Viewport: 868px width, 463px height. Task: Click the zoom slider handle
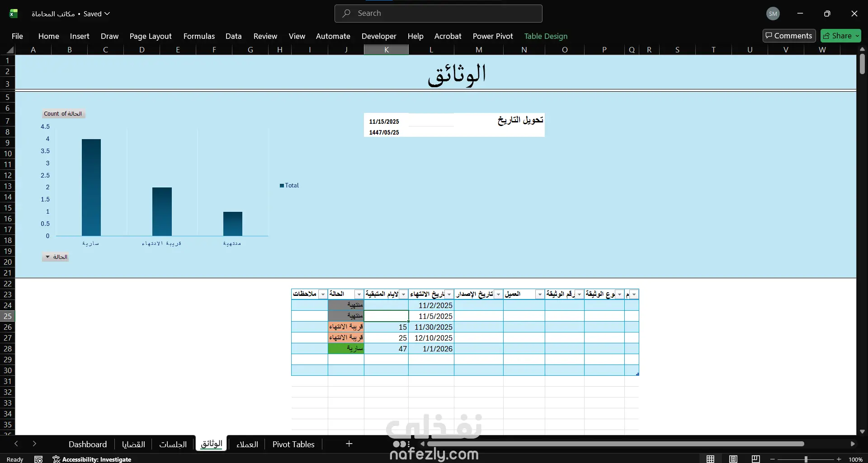coord(806,459)
